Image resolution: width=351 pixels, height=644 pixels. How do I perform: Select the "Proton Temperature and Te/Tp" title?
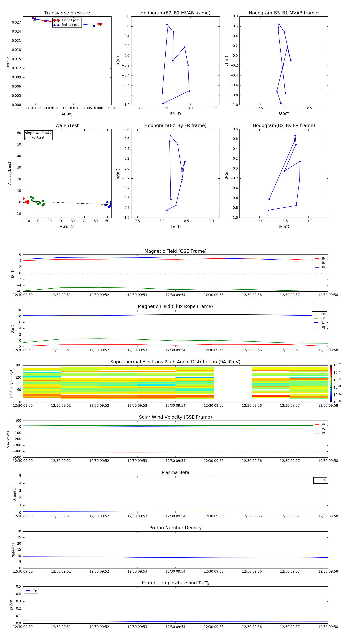175,583
